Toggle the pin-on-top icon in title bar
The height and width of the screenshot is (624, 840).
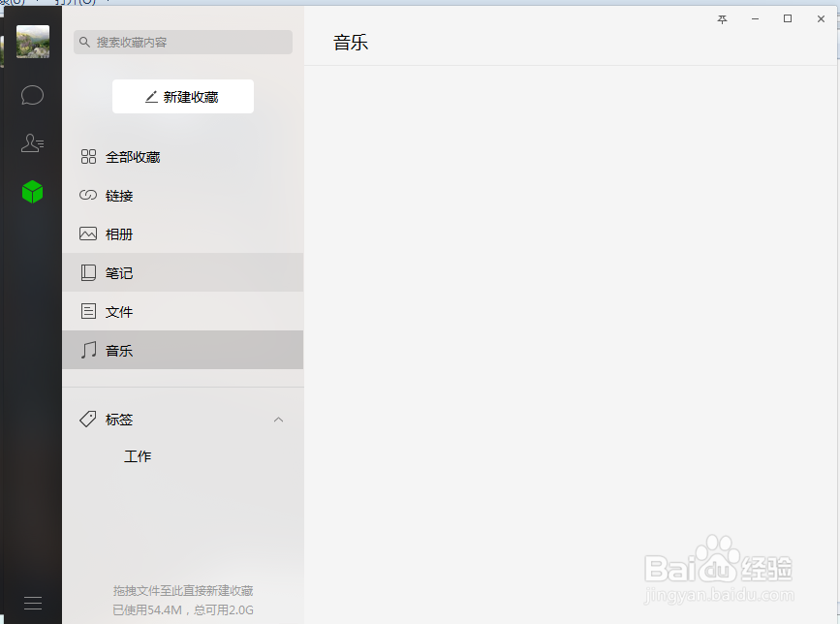coord(721,18)
